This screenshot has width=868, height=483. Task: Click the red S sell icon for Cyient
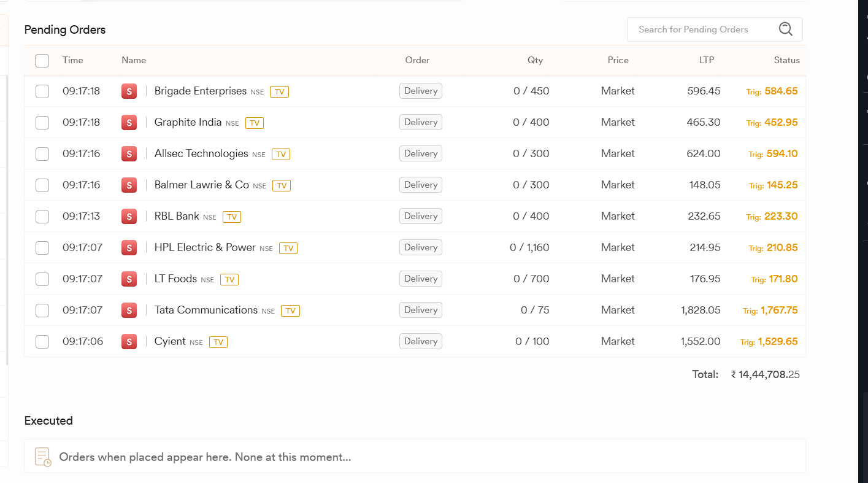coord(129,342)
